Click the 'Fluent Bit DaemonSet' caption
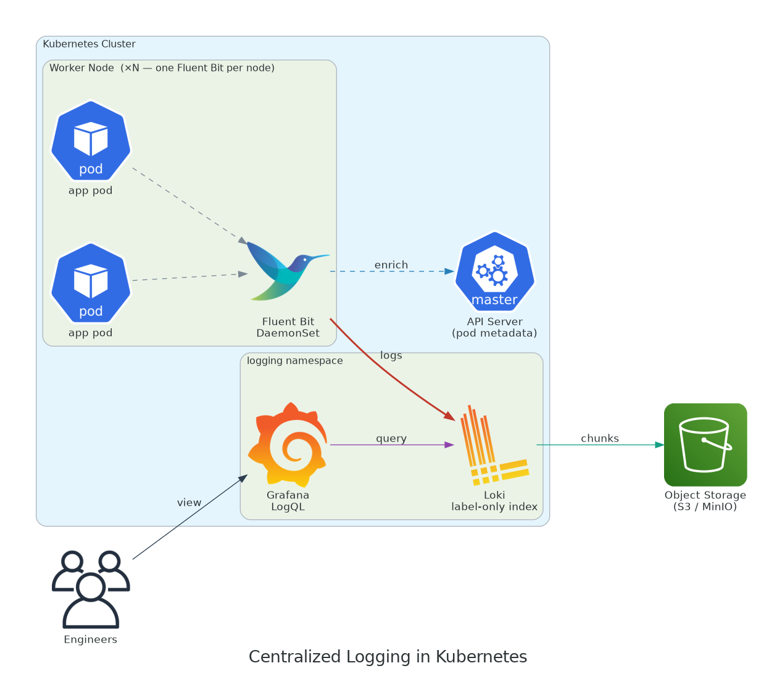 tap(288, 327)
